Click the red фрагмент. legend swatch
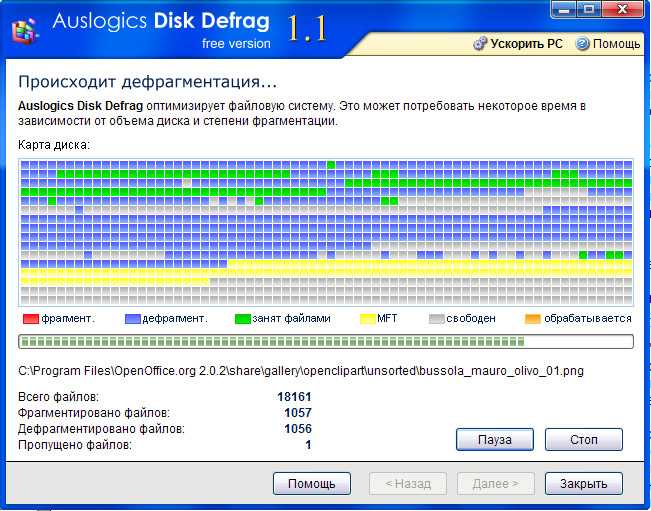Screen dimensions: 651x511 (x=31, y=319)
